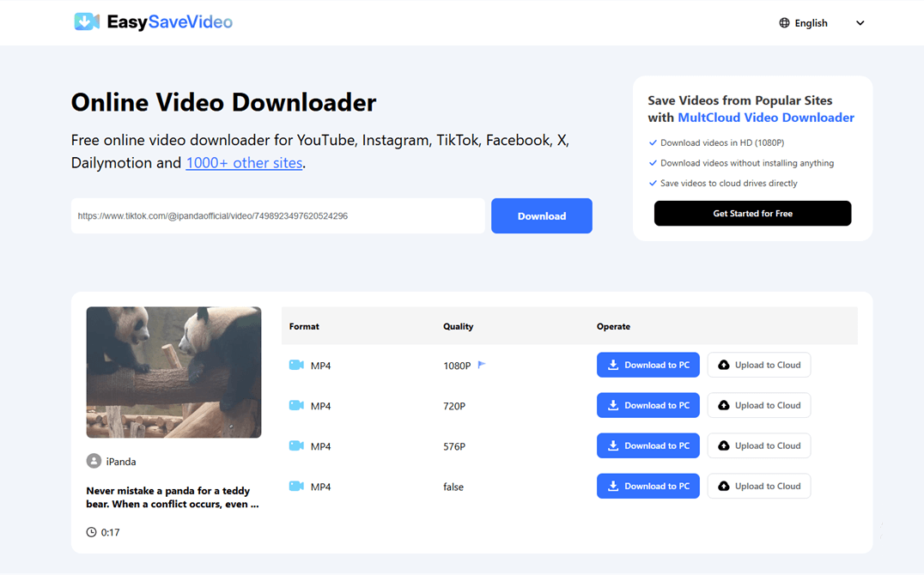Click the Format column header

(304, 326)
